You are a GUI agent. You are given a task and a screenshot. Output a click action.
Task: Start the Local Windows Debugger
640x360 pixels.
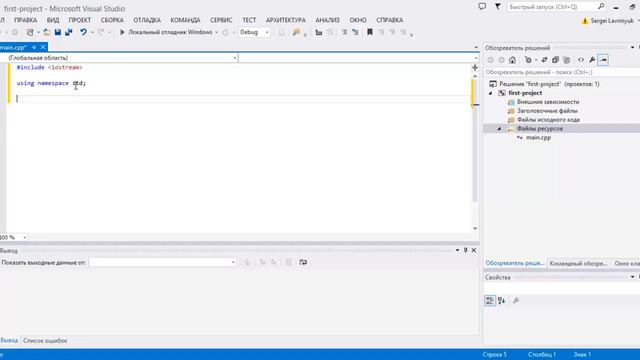[x=166, y=32]
